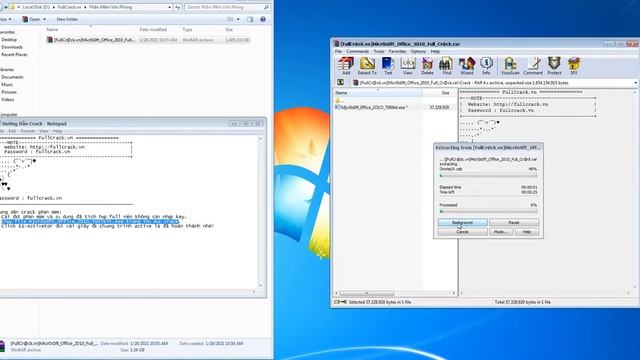
Task: Click the help question-mark icon in Explorer
Action: 263,19
